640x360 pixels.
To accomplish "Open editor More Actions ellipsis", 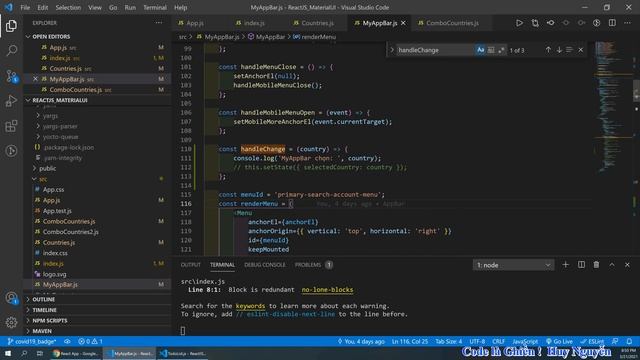I will tap(628, 23).
